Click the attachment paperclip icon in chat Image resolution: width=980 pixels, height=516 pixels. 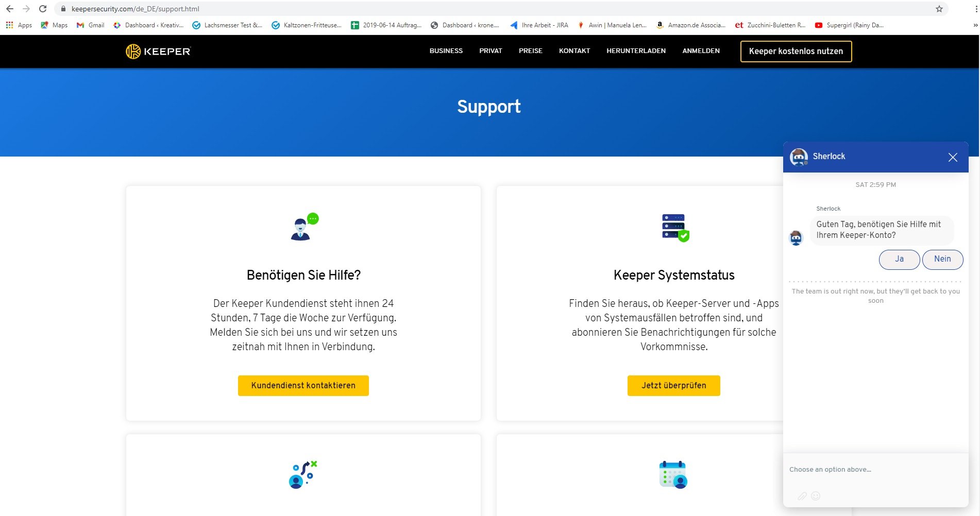point(802,496)
